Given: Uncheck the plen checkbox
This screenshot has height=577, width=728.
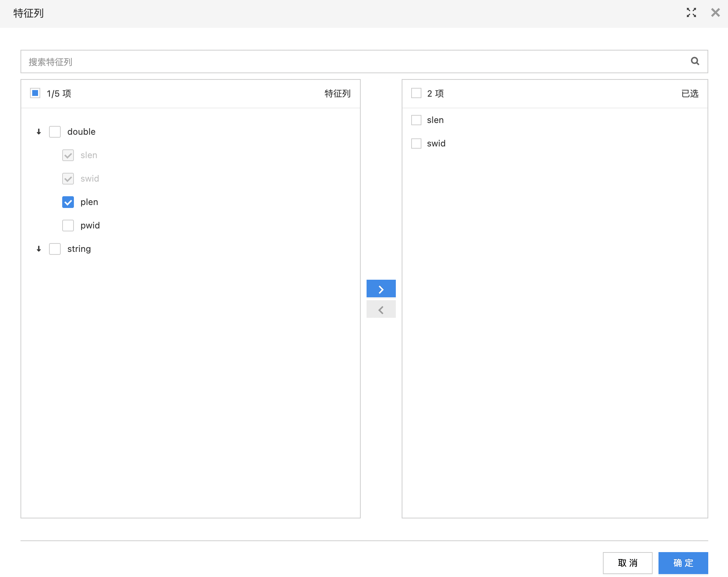Looking at the screenshot, I should point(68,202).
